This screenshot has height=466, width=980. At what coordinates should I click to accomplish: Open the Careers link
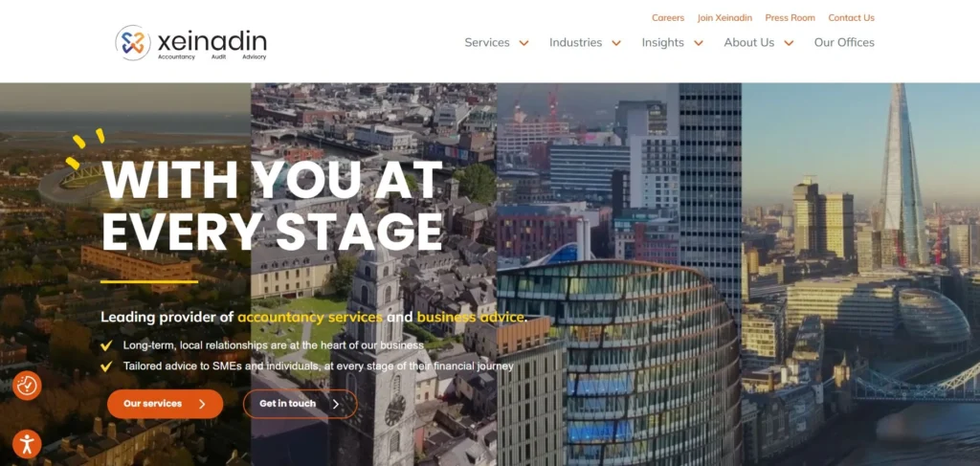[x=668, y=18]
